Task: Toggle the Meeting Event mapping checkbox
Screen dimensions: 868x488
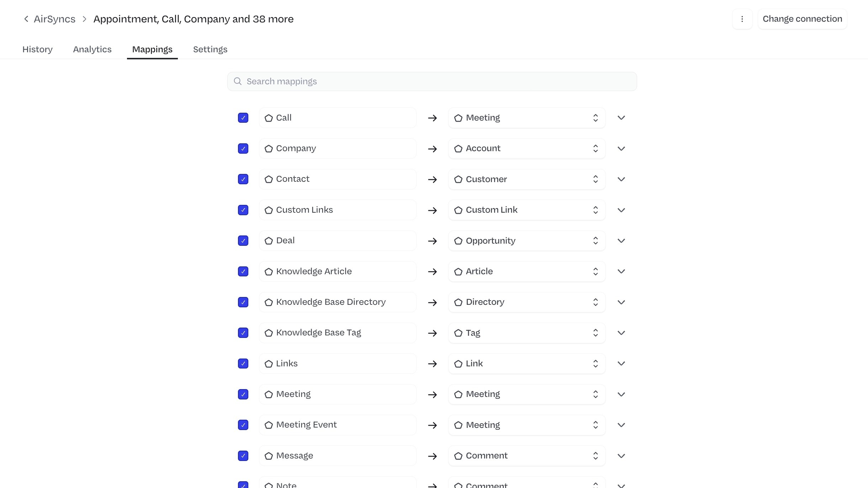Action: (243, 425)
